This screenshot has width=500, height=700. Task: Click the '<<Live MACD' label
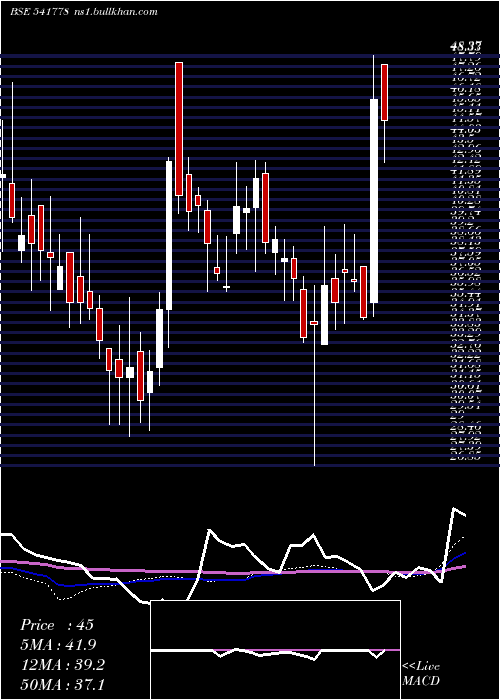(421, 673)
